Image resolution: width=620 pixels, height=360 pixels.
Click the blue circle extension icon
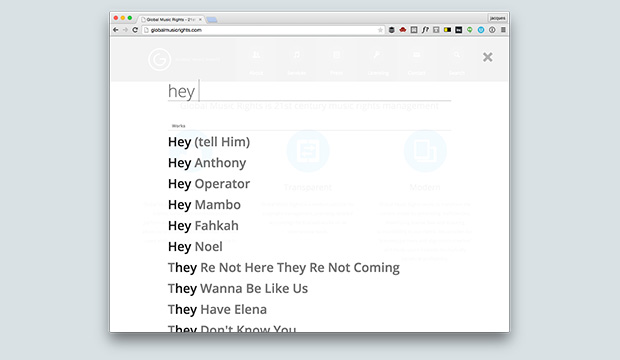pyautogui.click(x=481, y=30)
